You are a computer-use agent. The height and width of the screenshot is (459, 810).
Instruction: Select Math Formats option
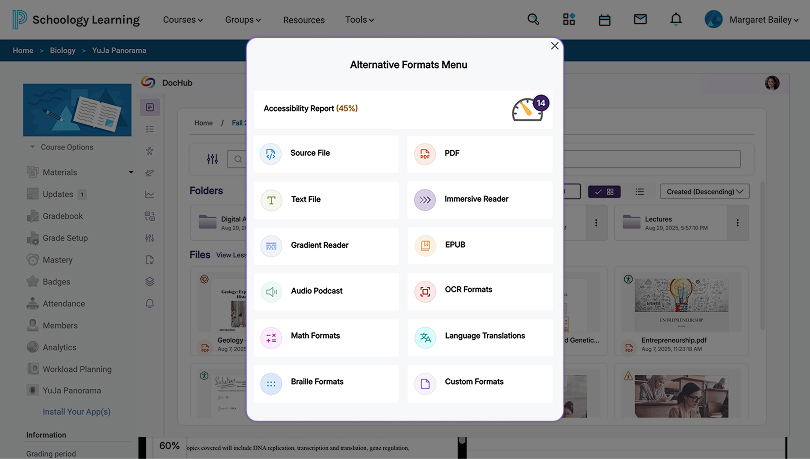tap(325, 337)
